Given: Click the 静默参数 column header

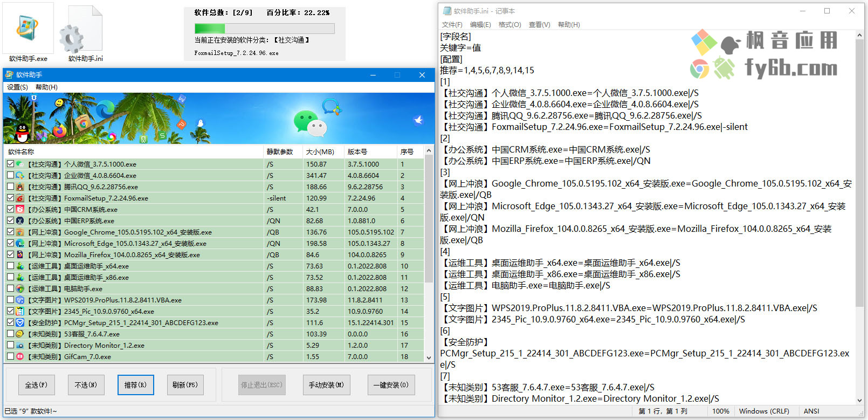Looking at the screenshot, I should [284, 152].
